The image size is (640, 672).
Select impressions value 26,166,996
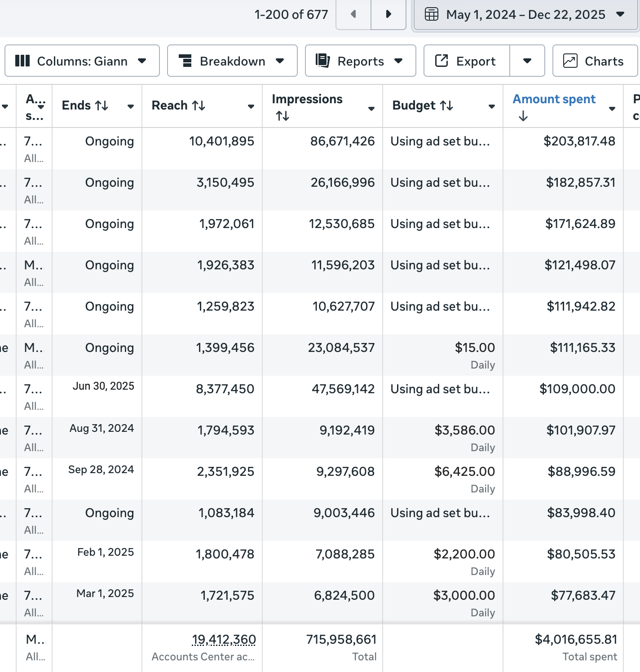click(343, 183)
